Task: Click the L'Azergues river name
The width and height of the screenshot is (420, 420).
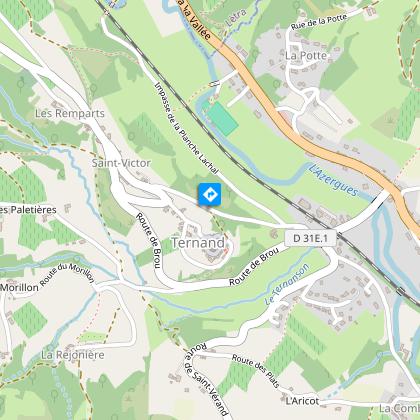Action: pyautogui.click(x=333, y=180)
